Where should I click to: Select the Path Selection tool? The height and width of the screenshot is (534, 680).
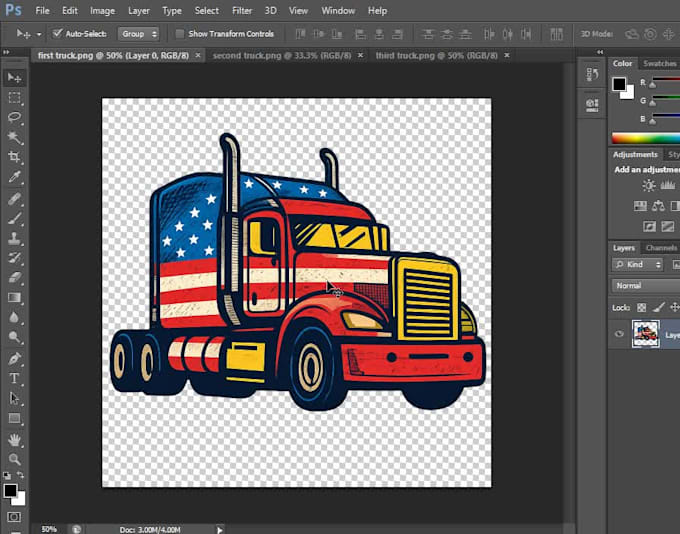pos(14,398)
